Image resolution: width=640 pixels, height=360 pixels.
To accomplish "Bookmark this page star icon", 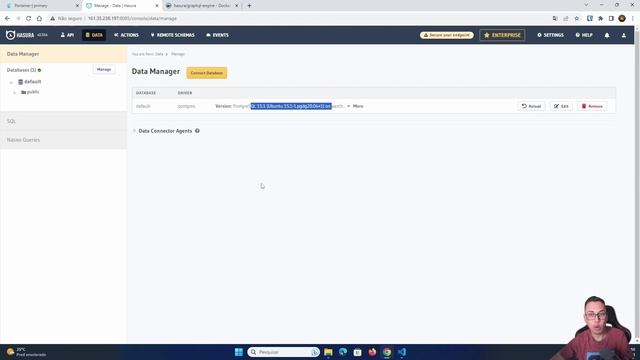I will (576, 18).
